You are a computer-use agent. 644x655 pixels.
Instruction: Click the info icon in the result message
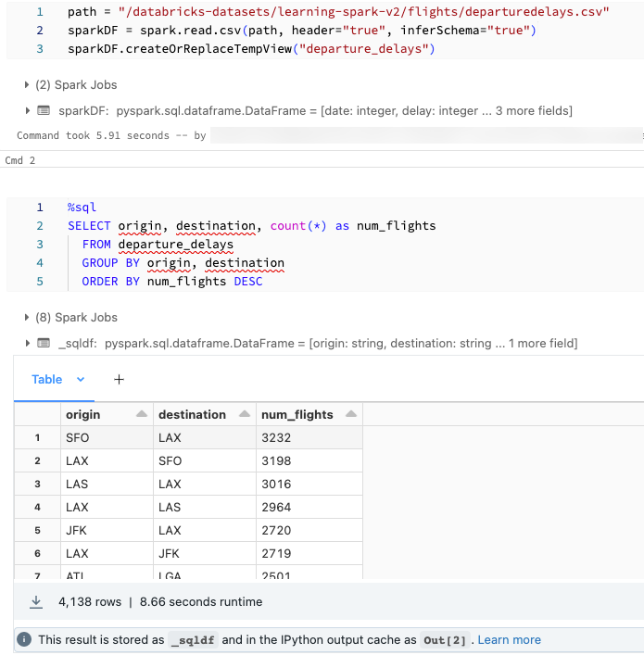click(x=24, y=639)
